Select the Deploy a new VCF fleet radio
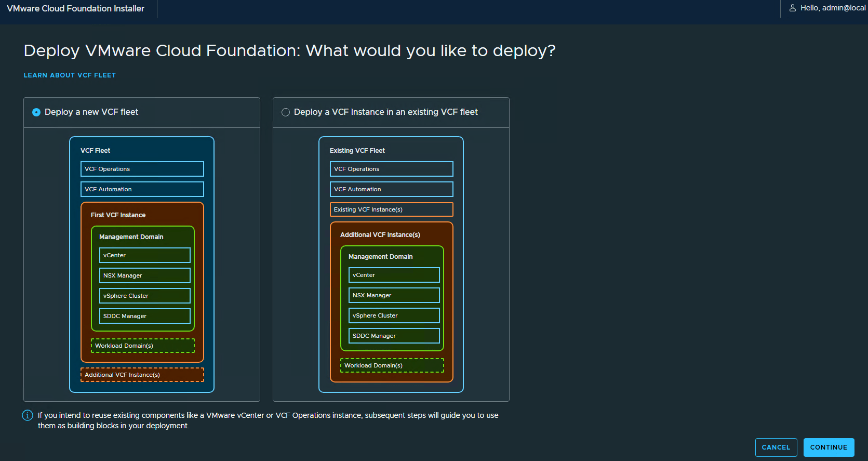The width and height of the screenshot is (868, 461). coord(36,112)
